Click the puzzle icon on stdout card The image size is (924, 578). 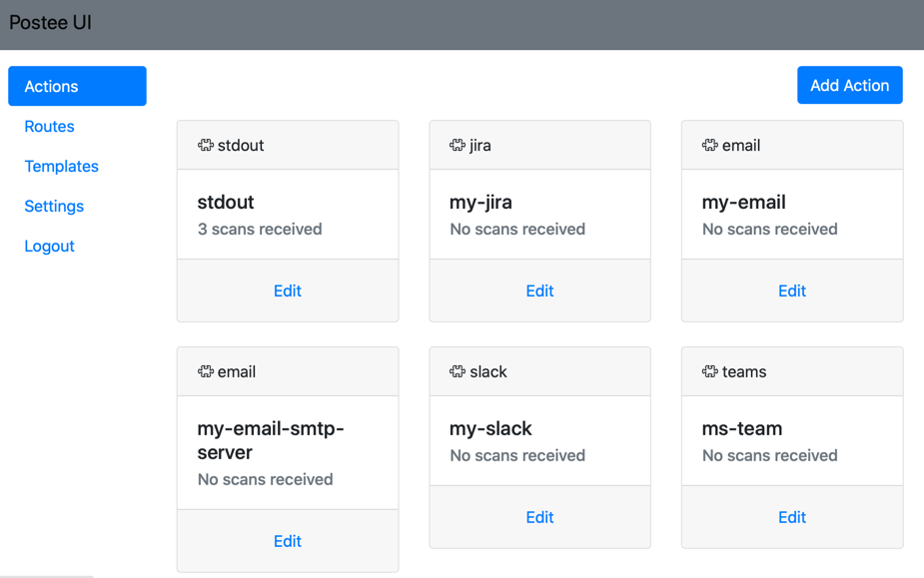click(206, 146)
